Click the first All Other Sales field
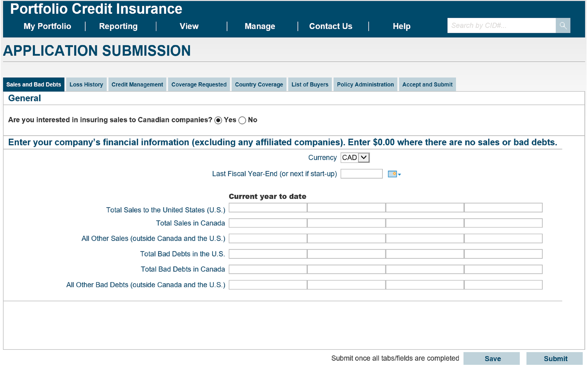Screen dimensions: 588x368 coord(268,238)
